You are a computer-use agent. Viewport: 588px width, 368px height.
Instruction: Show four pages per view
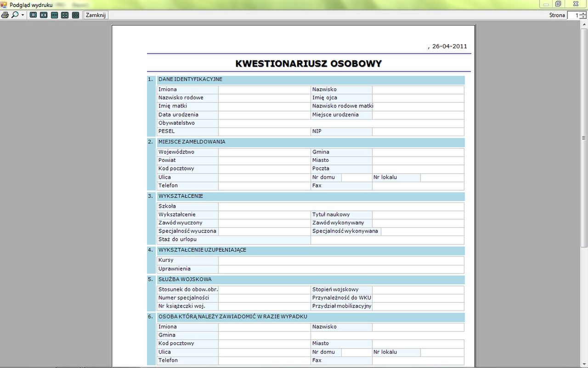coord(65,15)
